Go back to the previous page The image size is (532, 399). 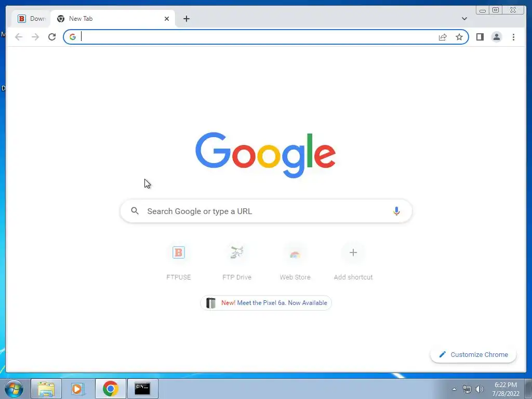(19, 37)
